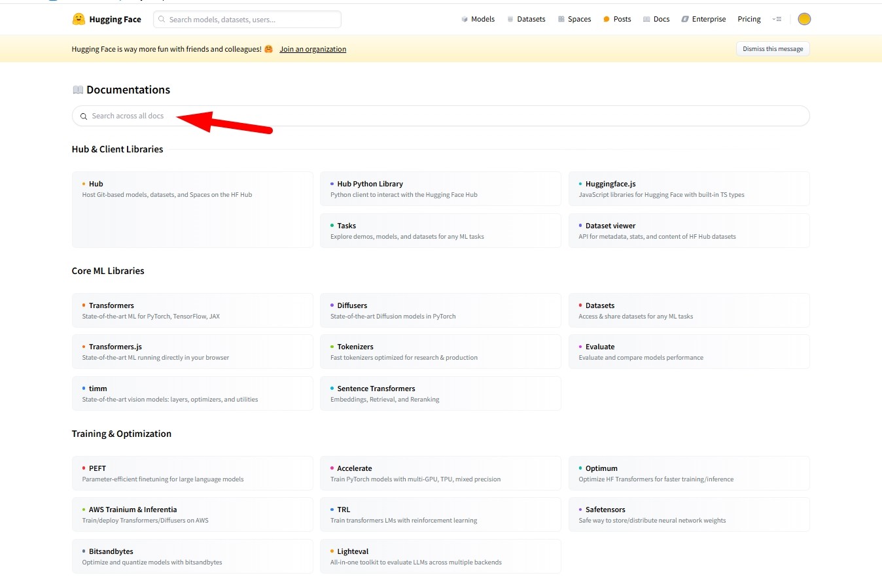The image size is (882, 588).
Task: Click the Datasets icon in navbar
Action: click(x=510, y=20)
